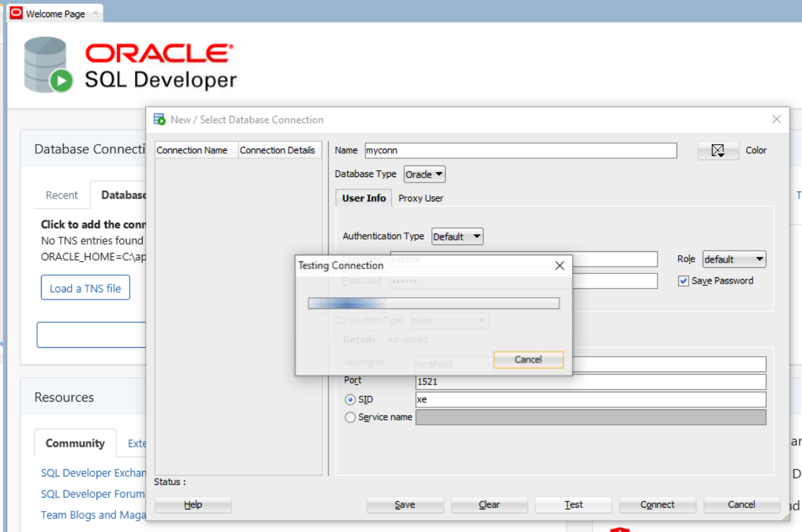Click the Oracle SQL Developer database logo
The image size is (802, 532).
(48, 65)
